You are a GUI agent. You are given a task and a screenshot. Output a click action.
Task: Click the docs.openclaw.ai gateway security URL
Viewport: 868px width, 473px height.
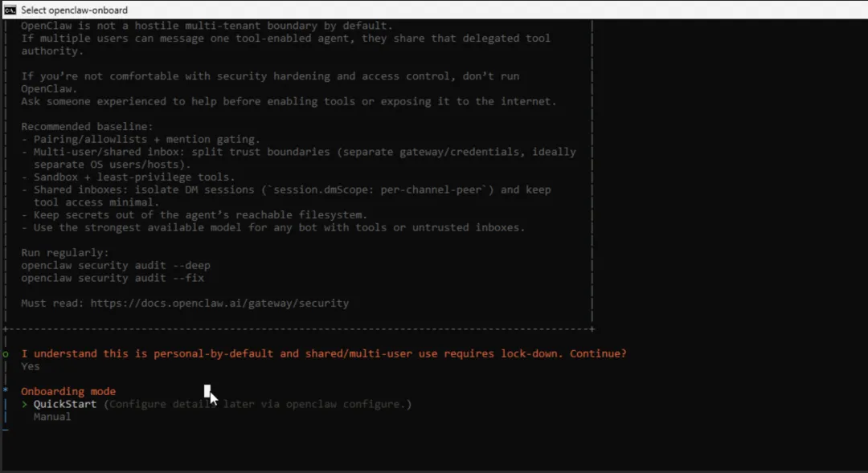[219, 304]
